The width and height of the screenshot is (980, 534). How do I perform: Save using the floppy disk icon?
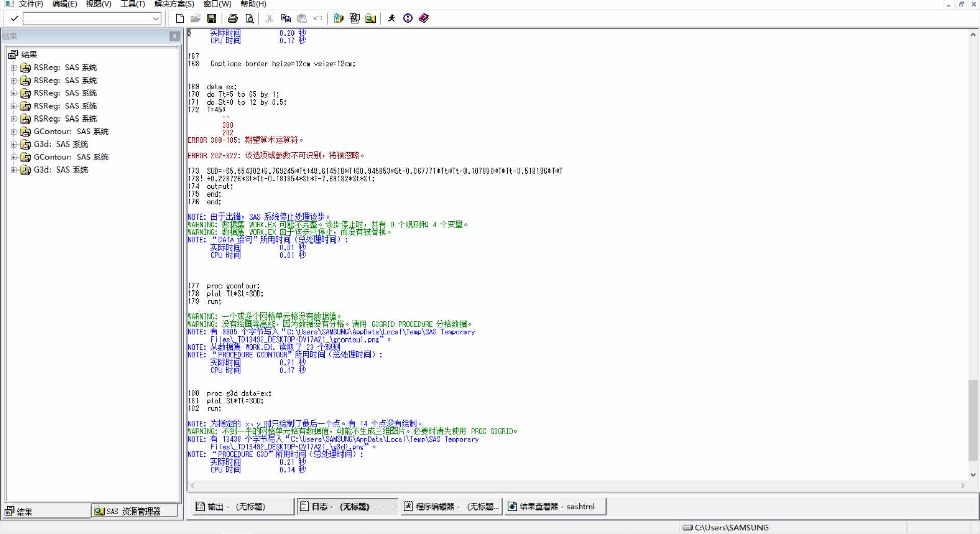coord(212,19)
